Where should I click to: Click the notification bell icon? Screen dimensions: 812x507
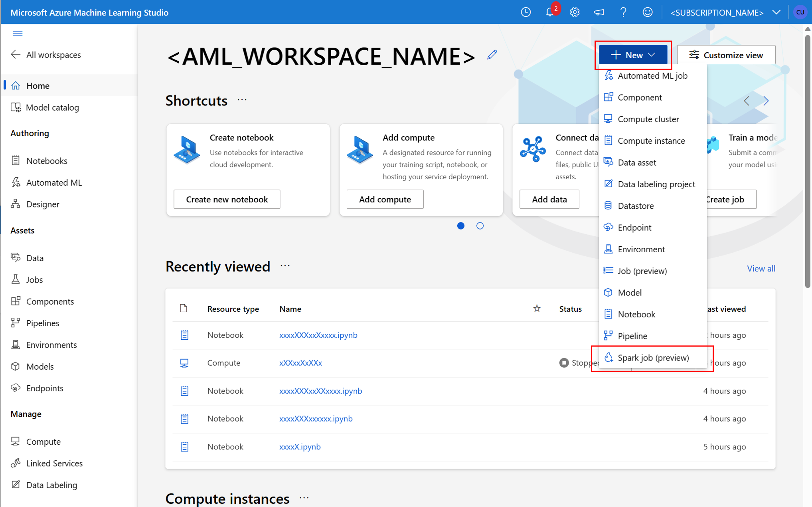(x=549, y=11)
